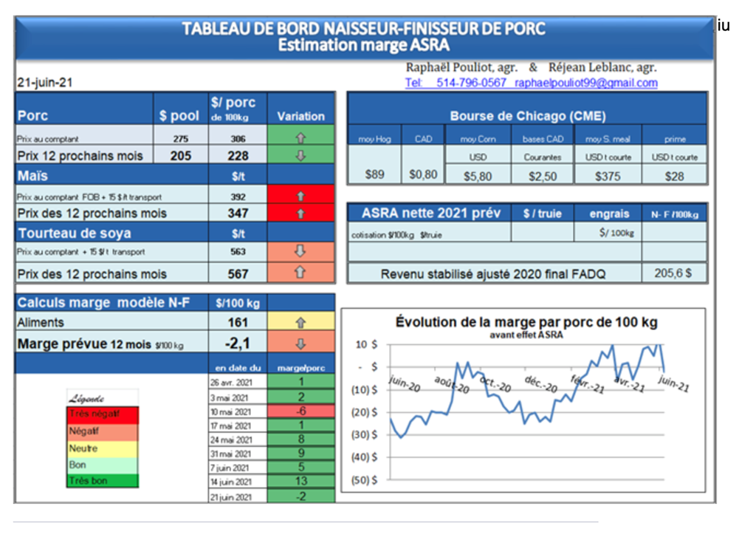Click the up arrow for soya Prix des 12 prochains mois
756x540 pixels.
[300, 273]
